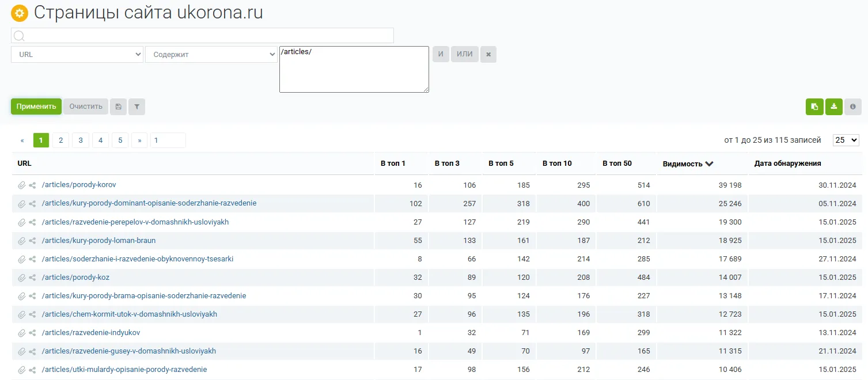
Task: Click the share icon for /articles/porody-koz
Action: click(33, 278)
